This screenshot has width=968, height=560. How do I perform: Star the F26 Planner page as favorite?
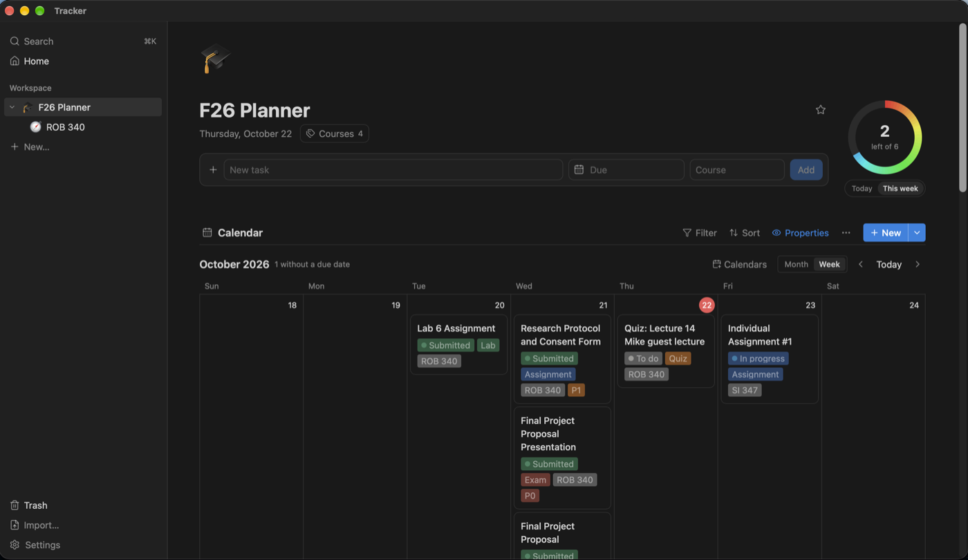click(821, 110)
